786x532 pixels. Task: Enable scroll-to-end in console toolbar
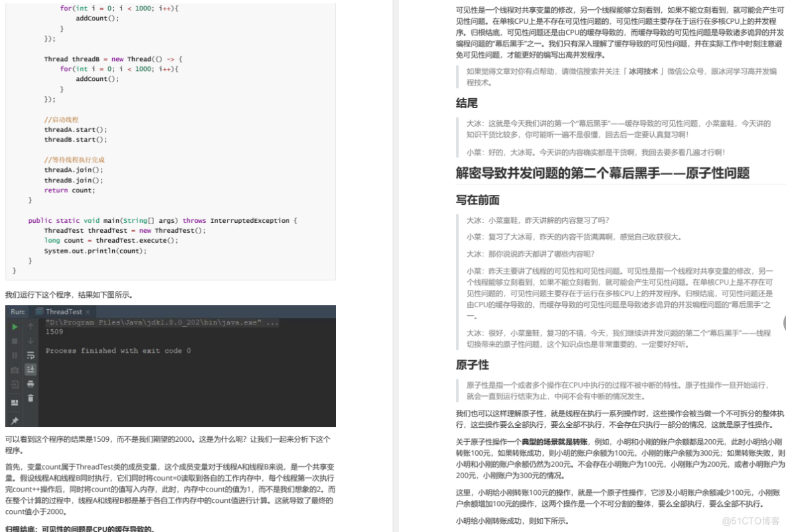(30, 369)
